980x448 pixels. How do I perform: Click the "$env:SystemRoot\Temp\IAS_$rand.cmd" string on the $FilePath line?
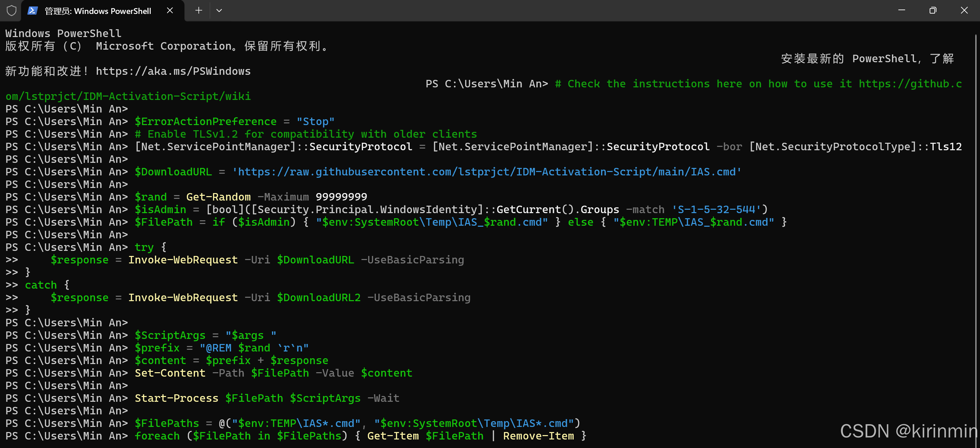432,222
